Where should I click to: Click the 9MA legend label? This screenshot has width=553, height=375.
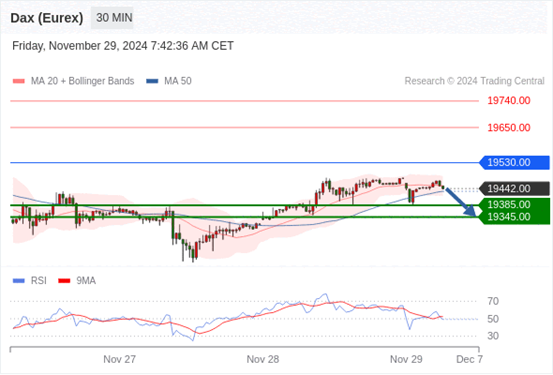[86, 281]
